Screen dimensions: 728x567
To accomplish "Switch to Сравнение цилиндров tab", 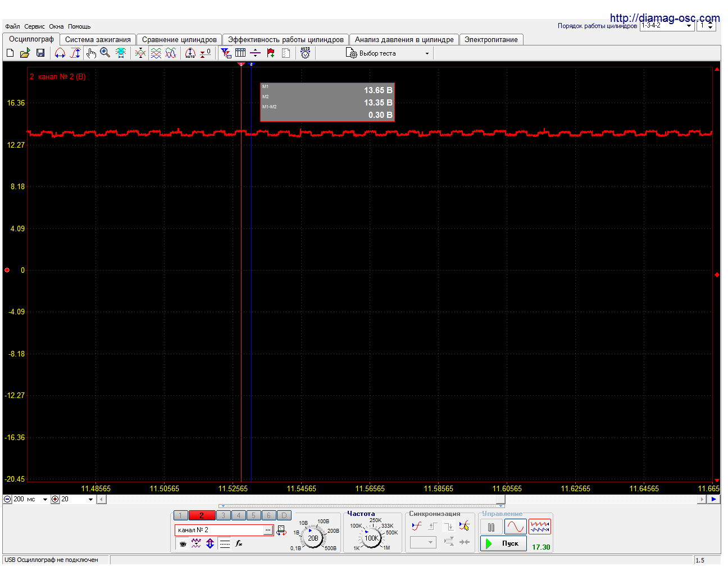I will pos(179,39).
